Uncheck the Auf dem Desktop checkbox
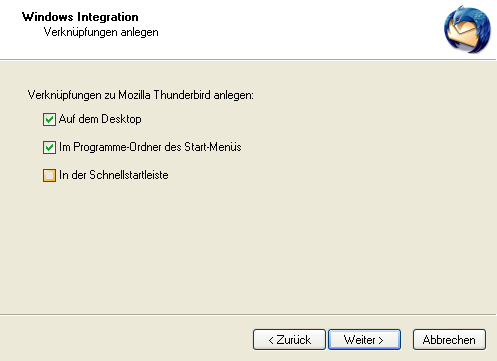Image resolution: width=497 pixels, height=361 pixels. pos(49,119)
